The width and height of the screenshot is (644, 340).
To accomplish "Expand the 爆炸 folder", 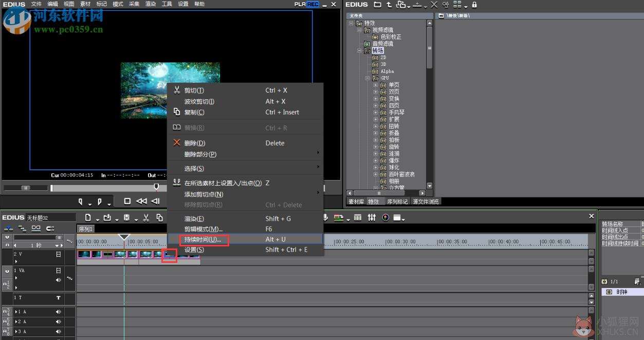I will (376, 160).
